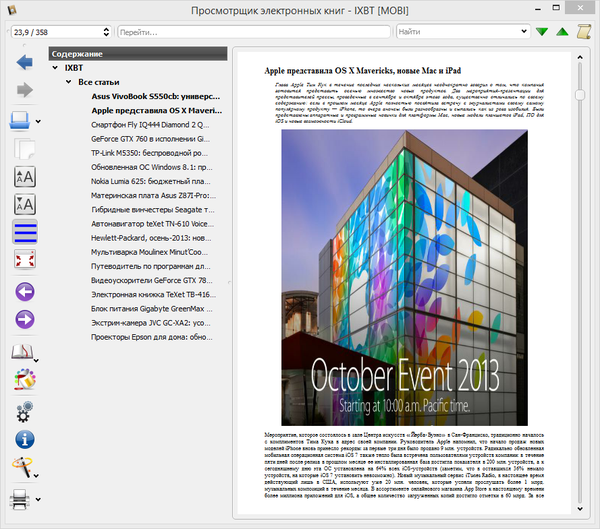Show book metadata info icon
This screenshot has width=600, height=529.
[25, 439]
